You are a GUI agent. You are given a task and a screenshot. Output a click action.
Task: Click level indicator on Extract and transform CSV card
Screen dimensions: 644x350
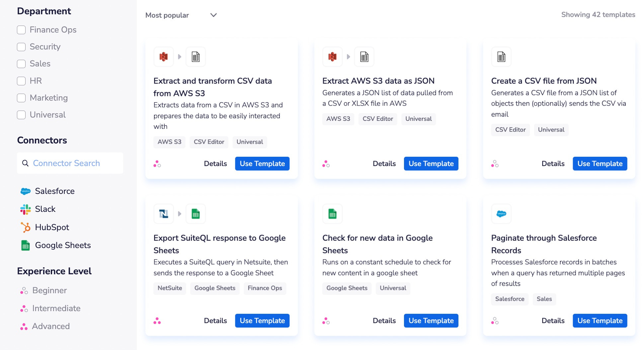[x=157, y=164]
